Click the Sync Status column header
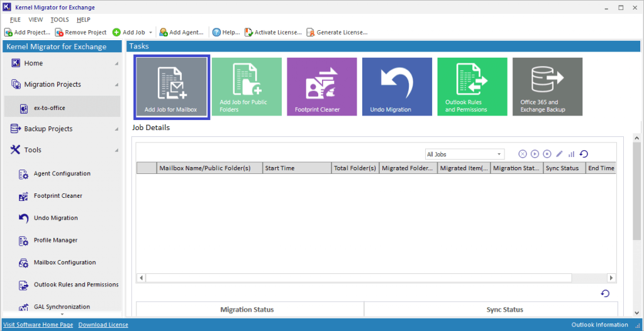 tap(564, 168)
